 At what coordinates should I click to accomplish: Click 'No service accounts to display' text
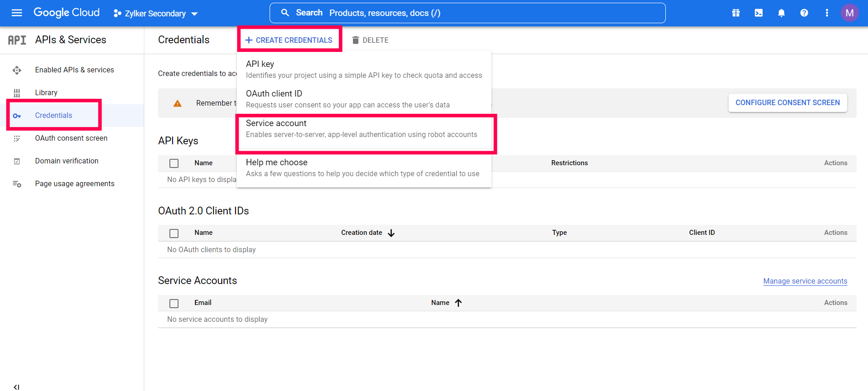click(x=217, y=319)
